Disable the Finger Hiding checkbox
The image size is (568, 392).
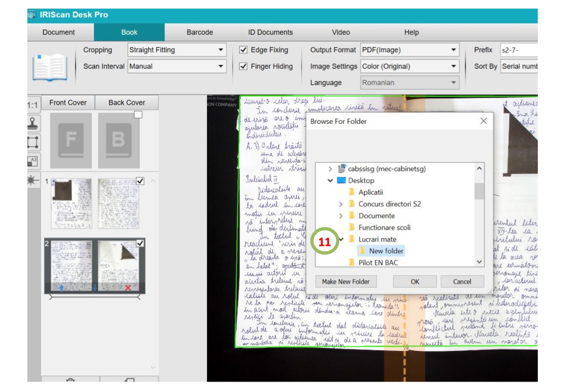pyautogui.click(x=243, y=66)
